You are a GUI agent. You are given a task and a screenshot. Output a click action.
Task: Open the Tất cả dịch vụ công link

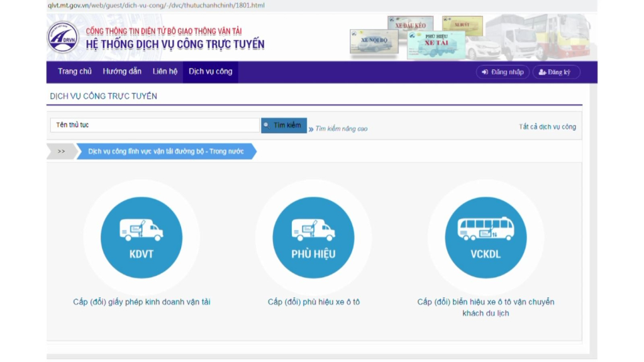click(547, 127)
